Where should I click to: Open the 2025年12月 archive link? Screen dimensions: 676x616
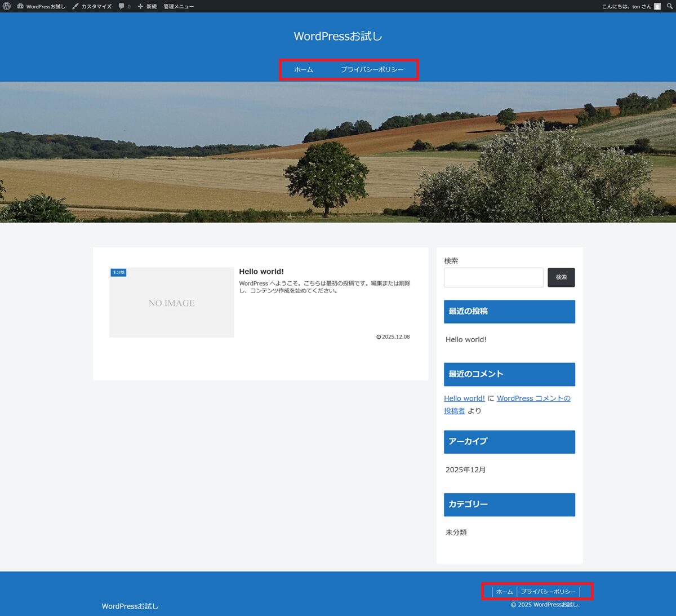coord(465,469)
